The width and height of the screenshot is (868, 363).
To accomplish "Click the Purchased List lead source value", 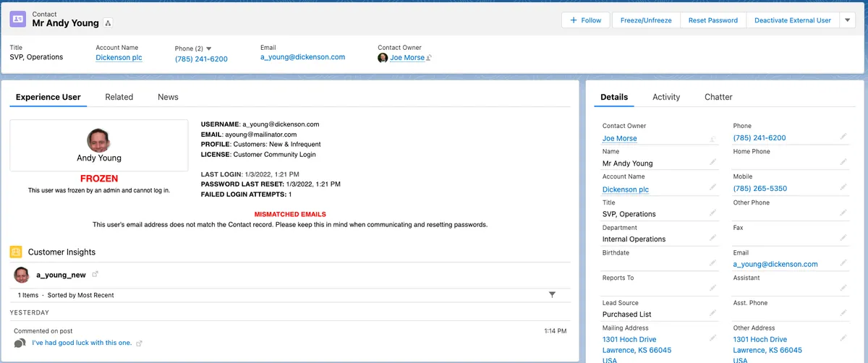I will (626, 314).
